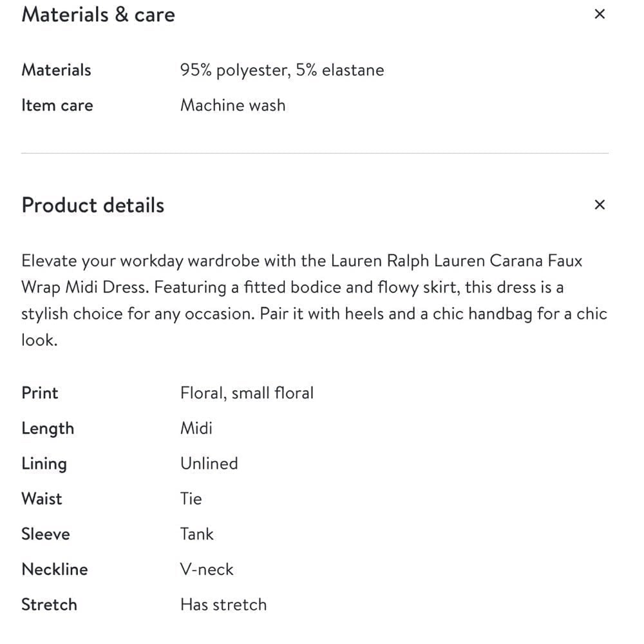Click the V-neck neckline value
The height and width of the screenshot is (644, 644).
[x=207, y=569]
